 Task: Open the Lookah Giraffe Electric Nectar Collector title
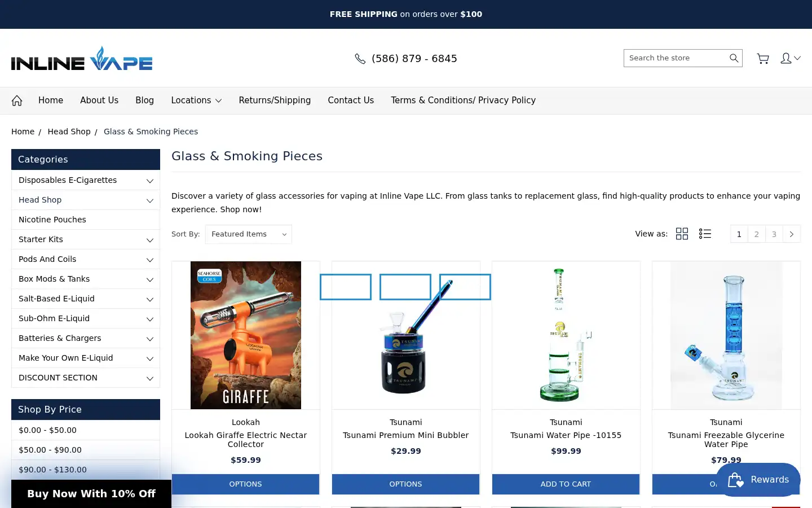pos(246,440)
